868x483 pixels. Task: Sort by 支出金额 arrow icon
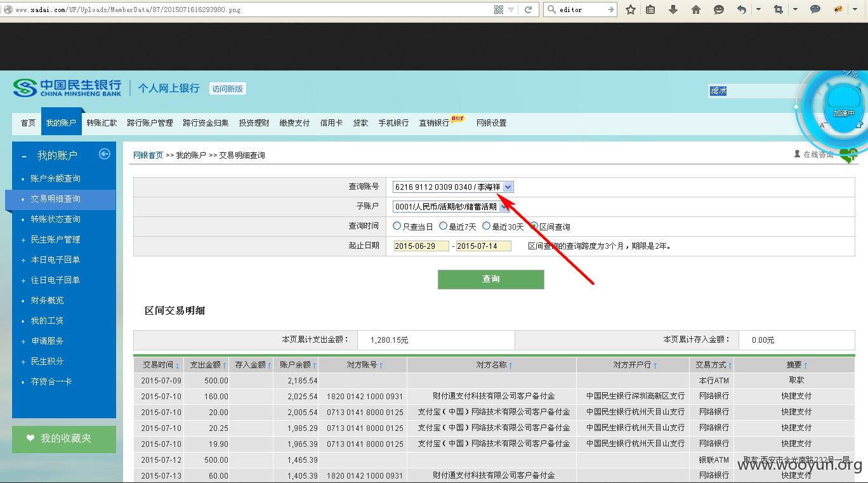pos(225,366)
